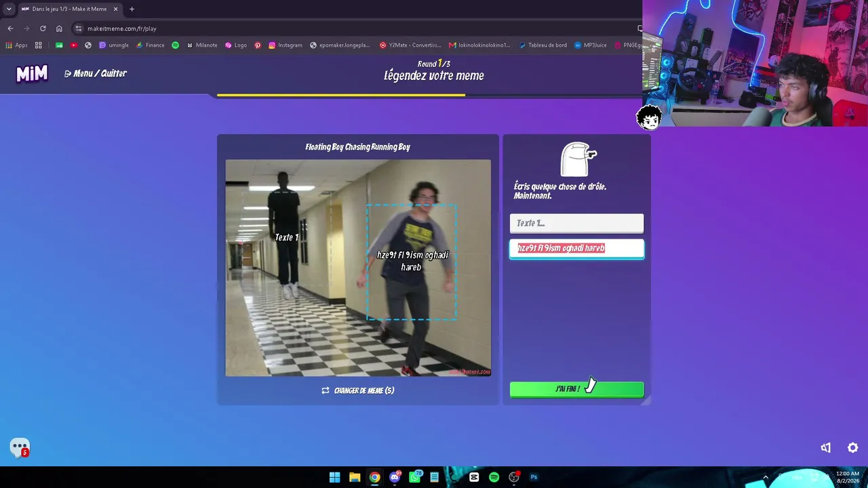This screenshot has width=868, height=488.
Task: Go back in browser history
Action: click(10, 28)
